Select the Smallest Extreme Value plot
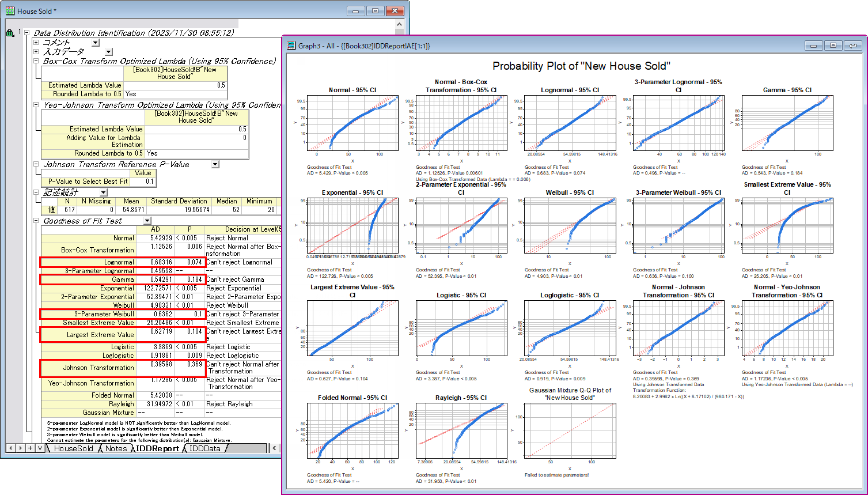 (x=787, y=226)
